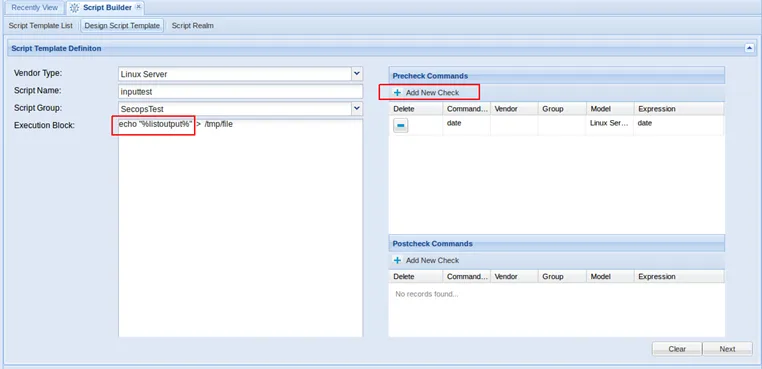Image resolution: width=762 pixels, height=369 pixels.
Task: Click the Script Template Definiton title
Action: [x=56, y=49]
